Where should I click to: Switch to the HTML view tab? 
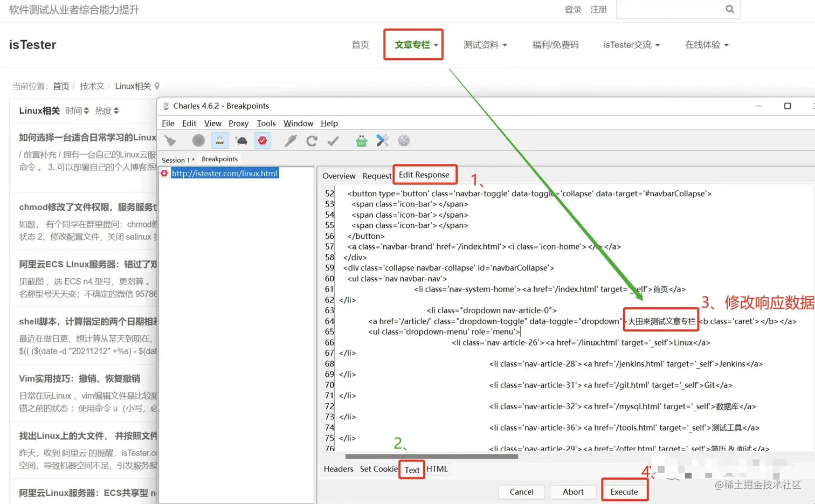click(437, 469)
